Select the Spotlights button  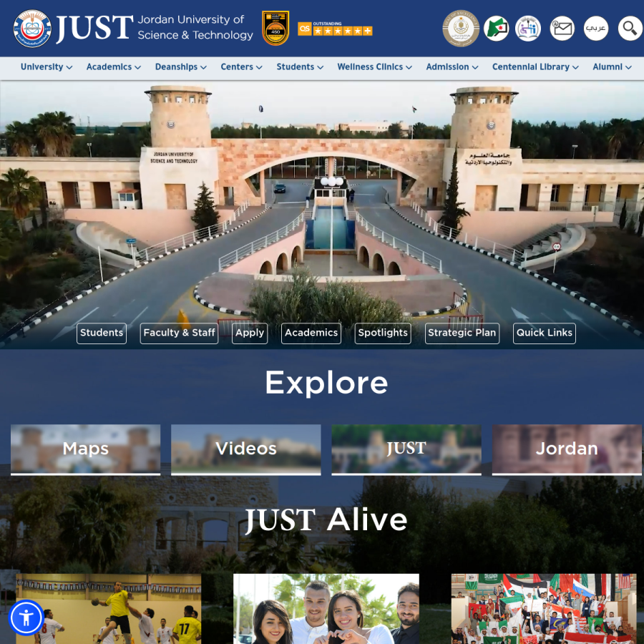(383, 333)
